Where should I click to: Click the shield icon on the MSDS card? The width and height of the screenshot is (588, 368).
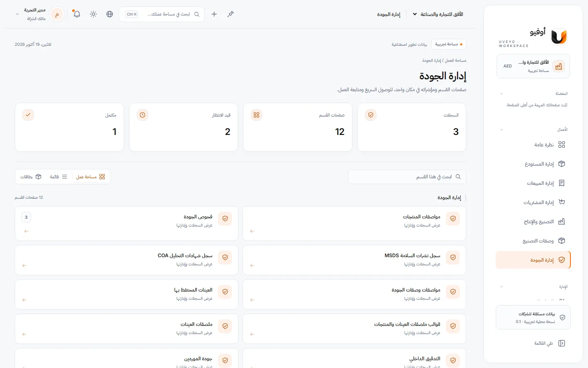tap(453, 258)
